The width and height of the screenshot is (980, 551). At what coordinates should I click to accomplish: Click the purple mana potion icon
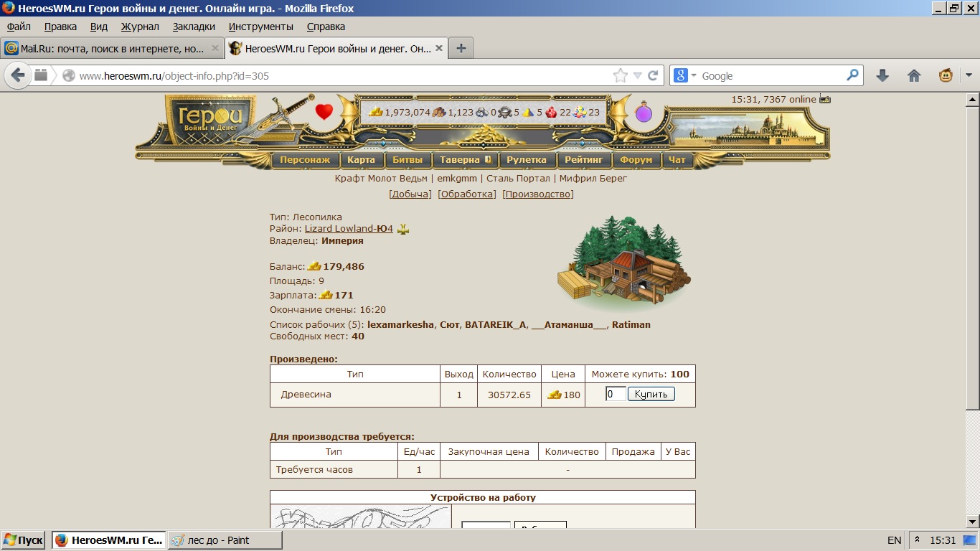[x=644, y=112]
